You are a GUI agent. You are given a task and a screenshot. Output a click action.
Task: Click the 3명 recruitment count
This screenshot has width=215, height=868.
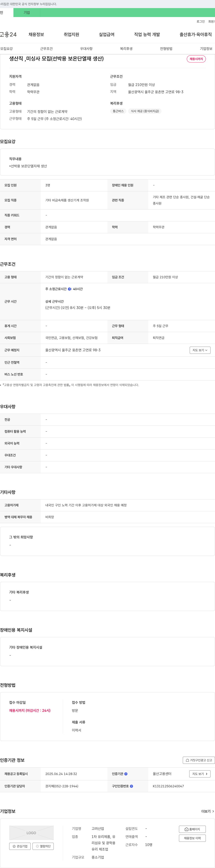pyautogui.click(x=48, y=185)
